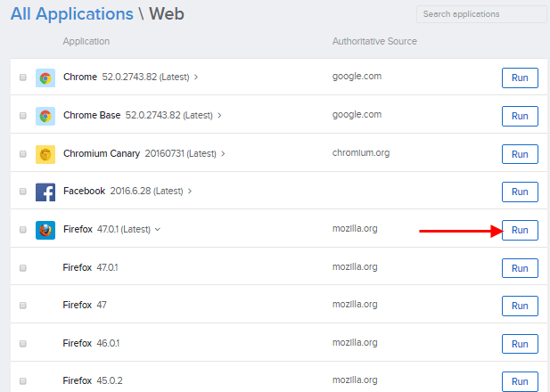550x392 pixels.
Task: Click the chromium.org source text
Action: pyautogui.click(x=361, y=152)
